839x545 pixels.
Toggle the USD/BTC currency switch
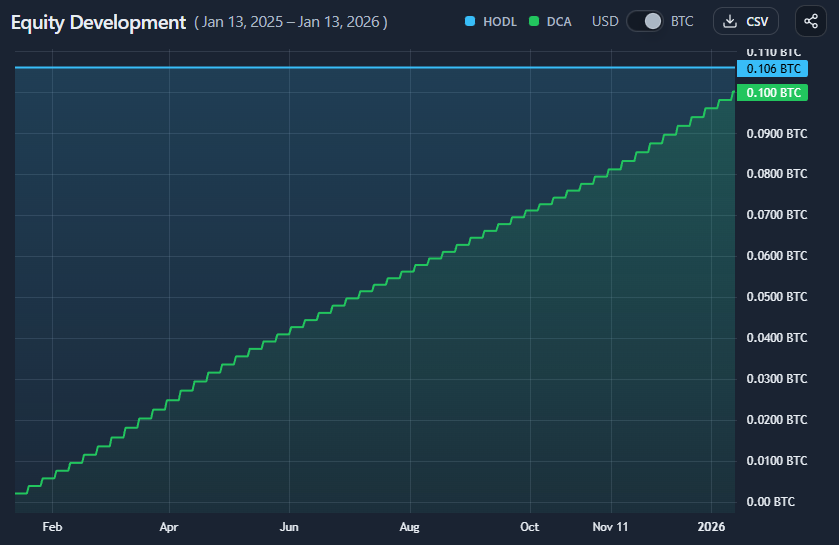coord(645,21)
